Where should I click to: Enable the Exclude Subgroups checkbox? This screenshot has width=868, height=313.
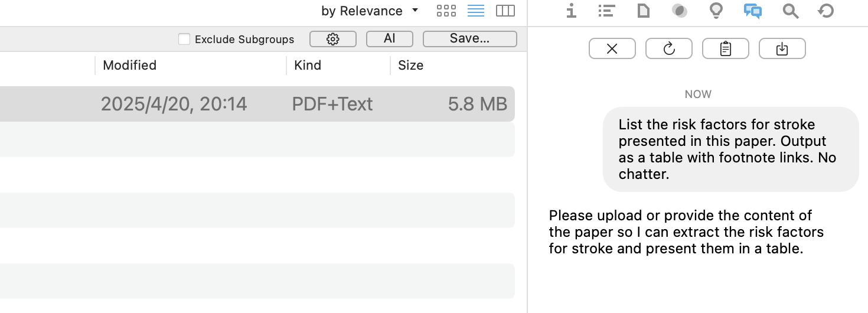(x=184, y=39)
